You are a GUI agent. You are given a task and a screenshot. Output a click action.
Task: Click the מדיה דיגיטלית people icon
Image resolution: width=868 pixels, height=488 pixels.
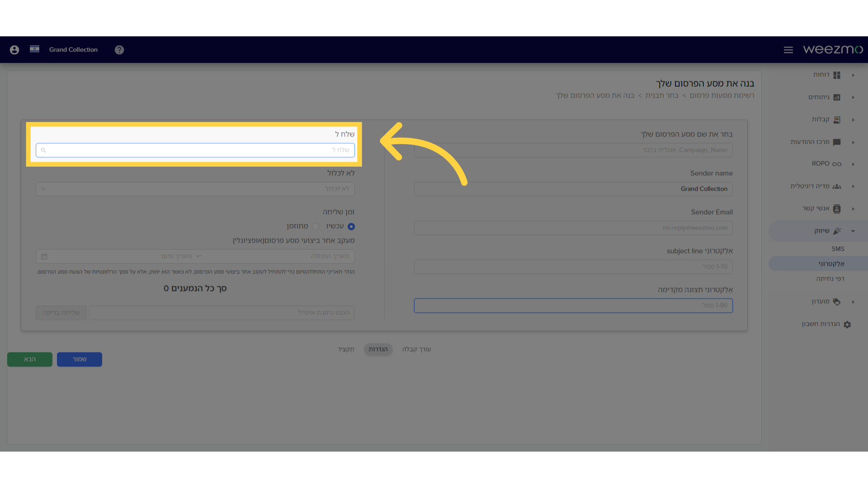click(x=837, y=186)
